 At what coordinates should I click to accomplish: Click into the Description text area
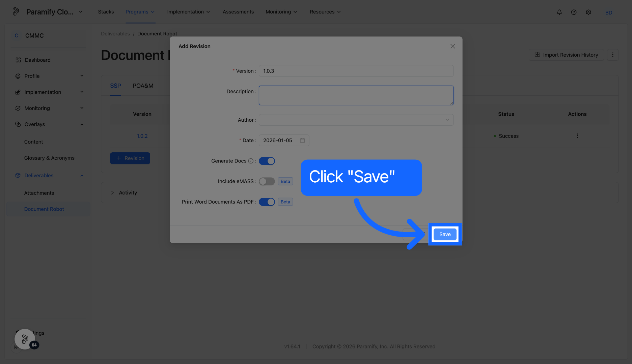coord(356,95)
